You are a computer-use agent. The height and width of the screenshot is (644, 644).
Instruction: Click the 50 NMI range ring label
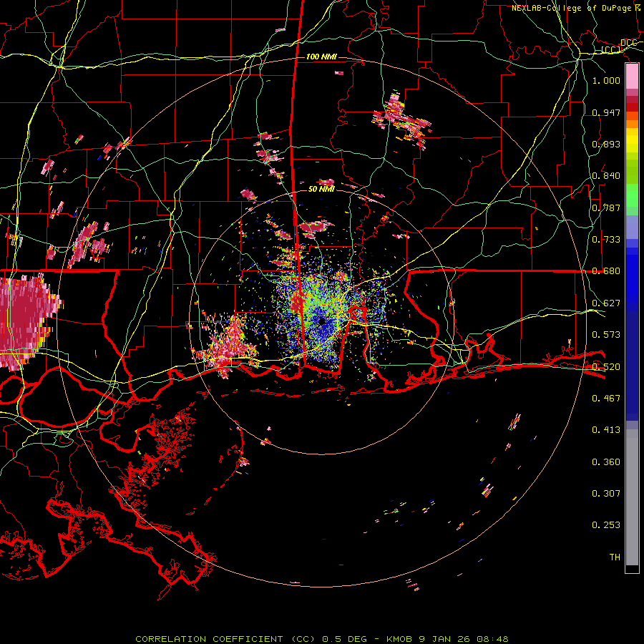point(321,189)
